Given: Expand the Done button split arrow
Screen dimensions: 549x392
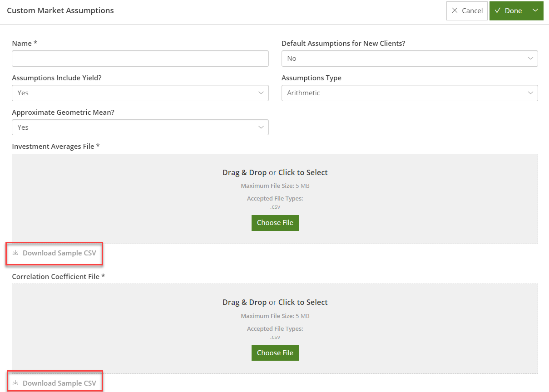Looking at the screenshot, I should 535,10.
